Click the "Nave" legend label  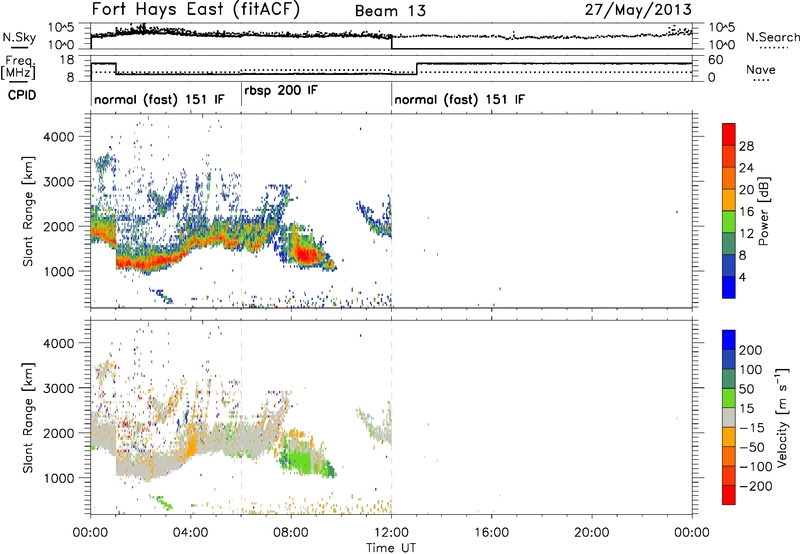click(761, 69)
